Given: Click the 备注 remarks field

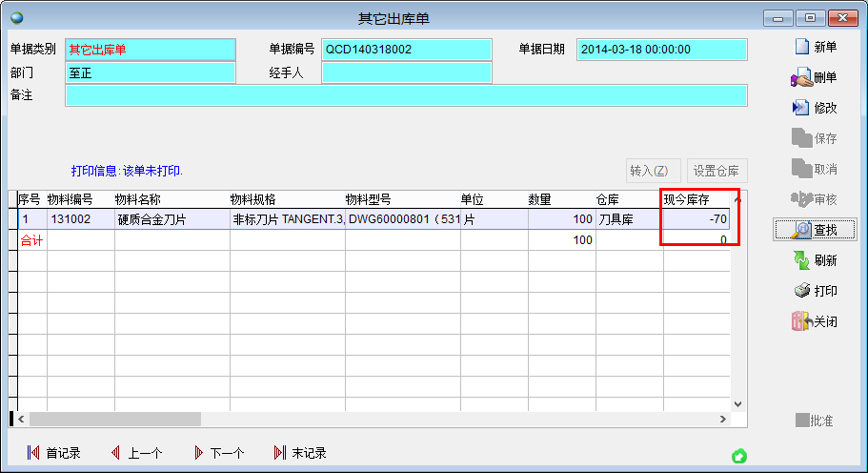Looking at the screenshot, I should [x=406, y=95].
